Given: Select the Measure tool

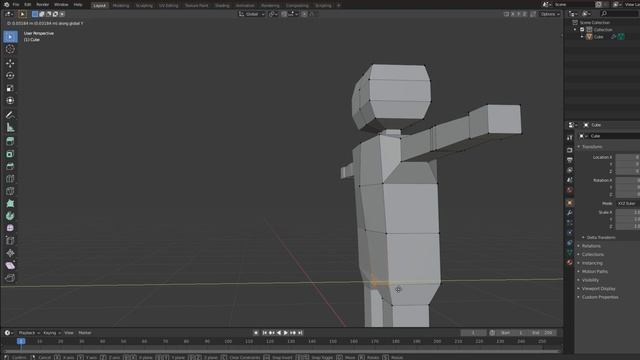Looking at the screenshot, I should (x=10, y=128).
